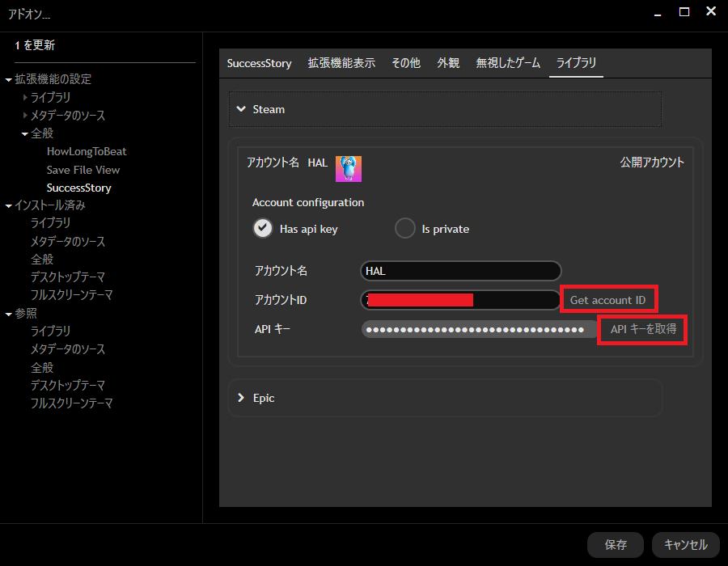Minimize the add-ons window
The width and height of the screenshot is (728, 566).
coord(658,15)
